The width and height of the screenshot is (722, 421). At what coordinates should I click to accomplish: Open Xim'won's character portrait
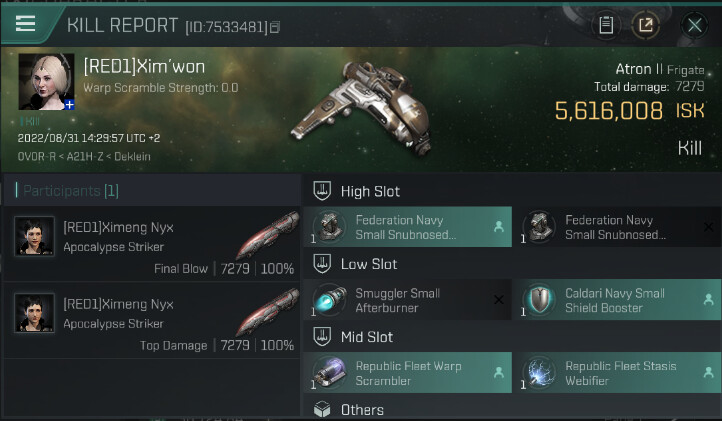coord(46,80)
